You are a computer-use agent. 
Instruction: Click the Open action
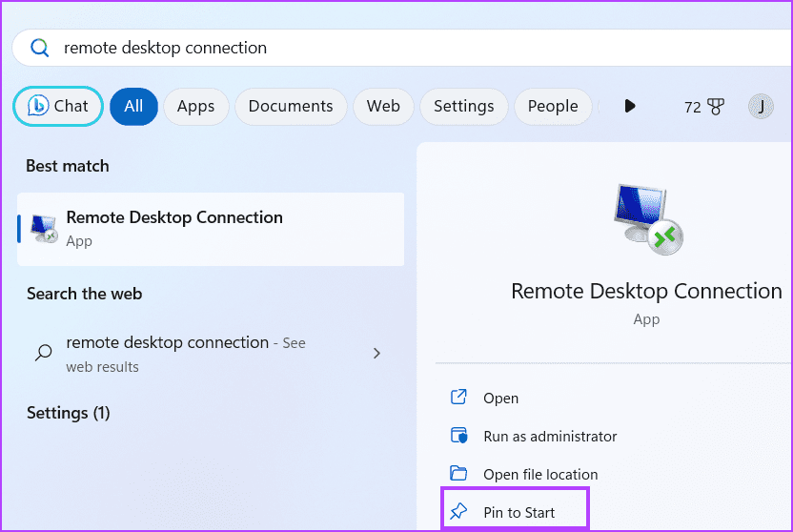(500, 398)
